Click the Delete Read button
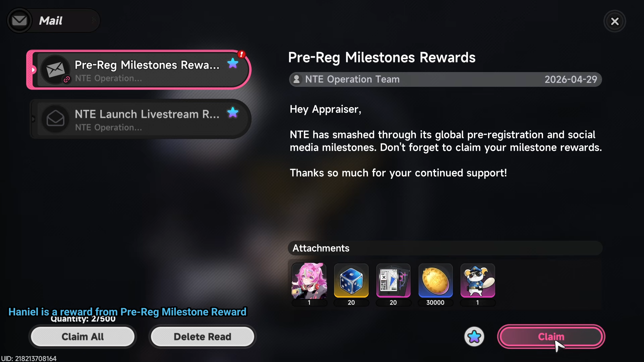 click(x=202, y=337)
